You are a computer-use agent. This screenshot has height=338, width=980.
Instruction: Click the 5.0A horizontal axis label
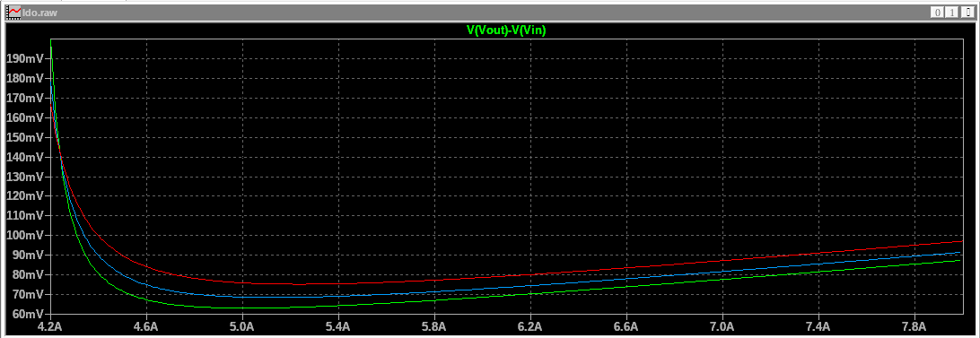coord(242,326)
